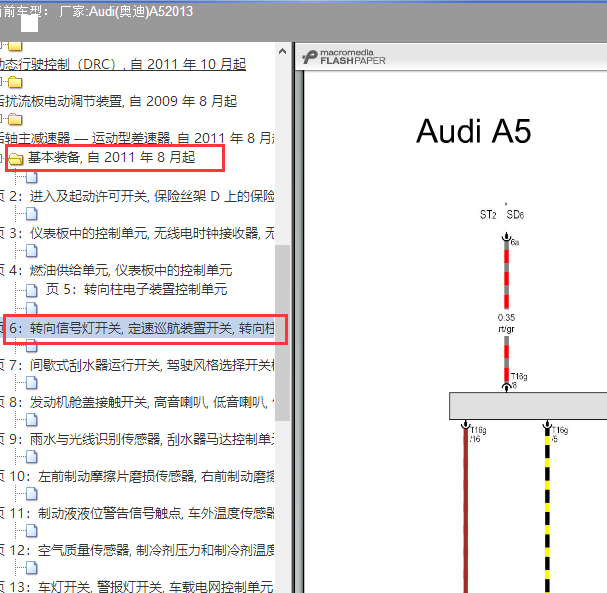Click page icon above 页 2 entry

pos(31,177)
